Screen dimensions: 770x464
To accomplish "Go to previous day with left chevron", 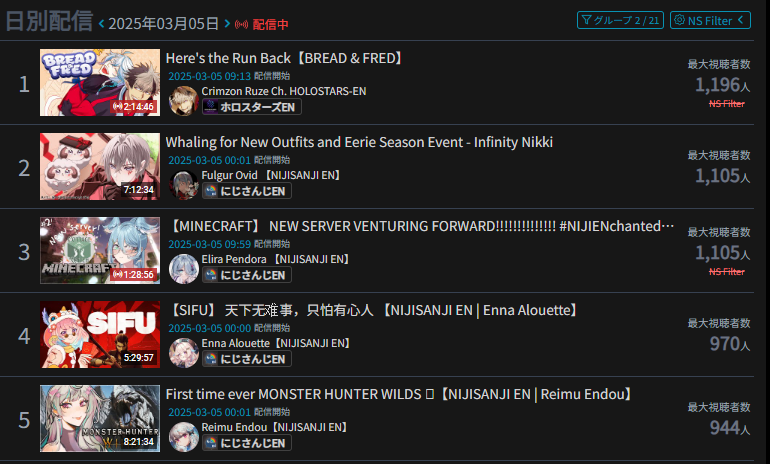I will pyautogui.click(x=102, y=23).
